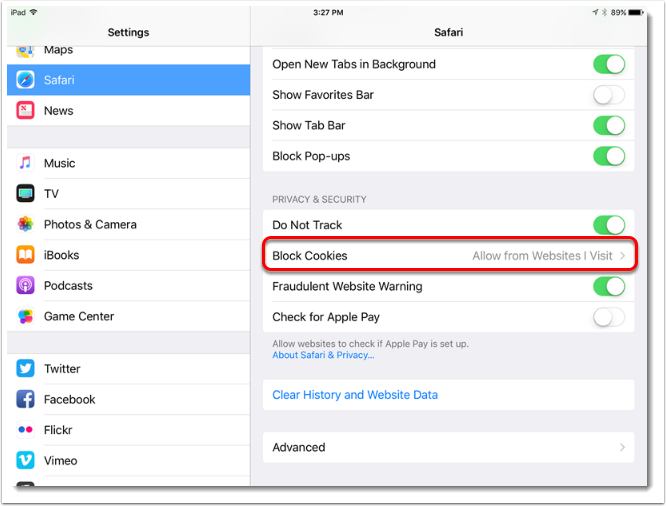
Task: Tap the Wi-Fi status icon
Action: tap(34, 12)
